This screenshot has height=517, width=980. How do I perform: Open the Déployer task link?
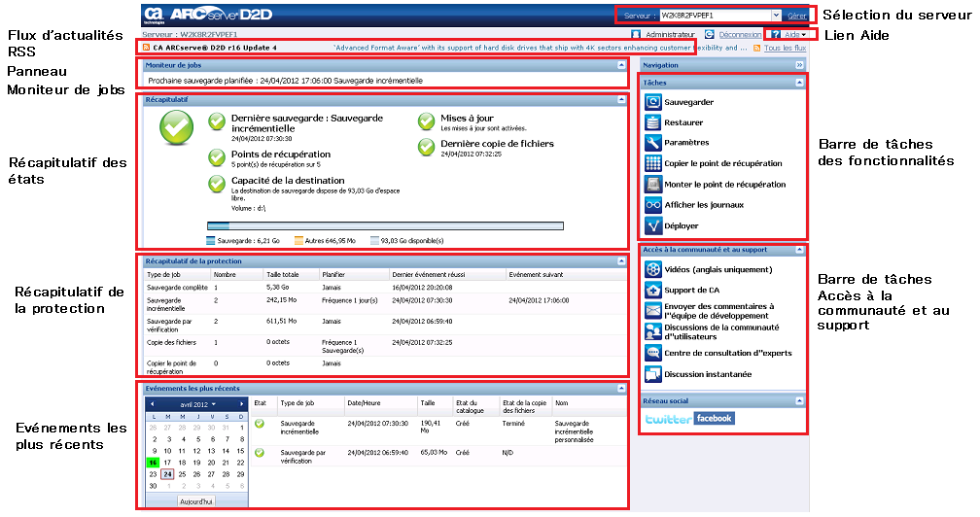pos(682,226)
